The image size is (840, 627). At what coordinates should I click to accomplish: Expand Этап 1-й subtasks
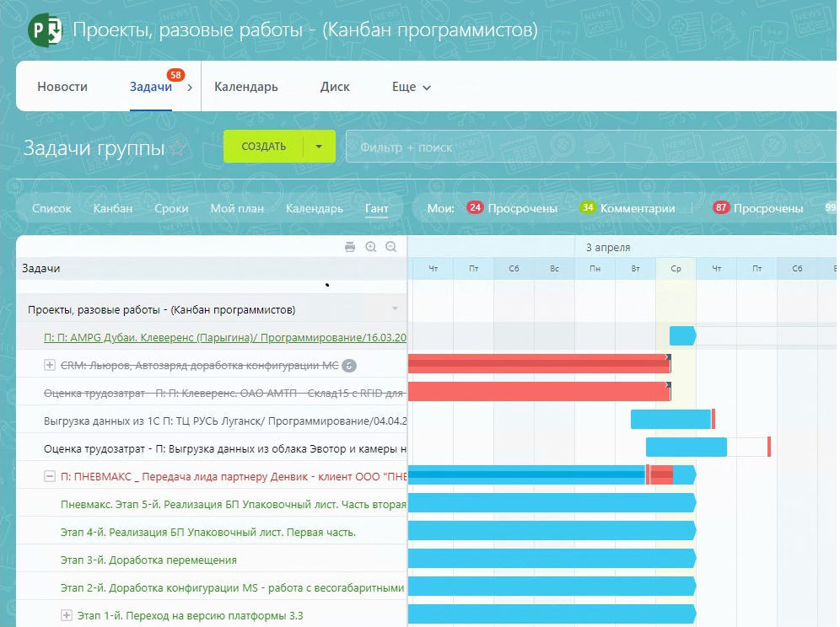point(67,615)
